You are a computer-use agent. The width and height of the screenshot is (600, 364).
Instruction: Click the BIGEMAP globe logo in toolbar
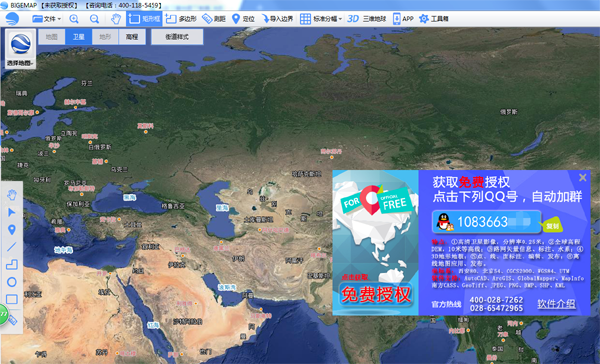click(12, 18)
